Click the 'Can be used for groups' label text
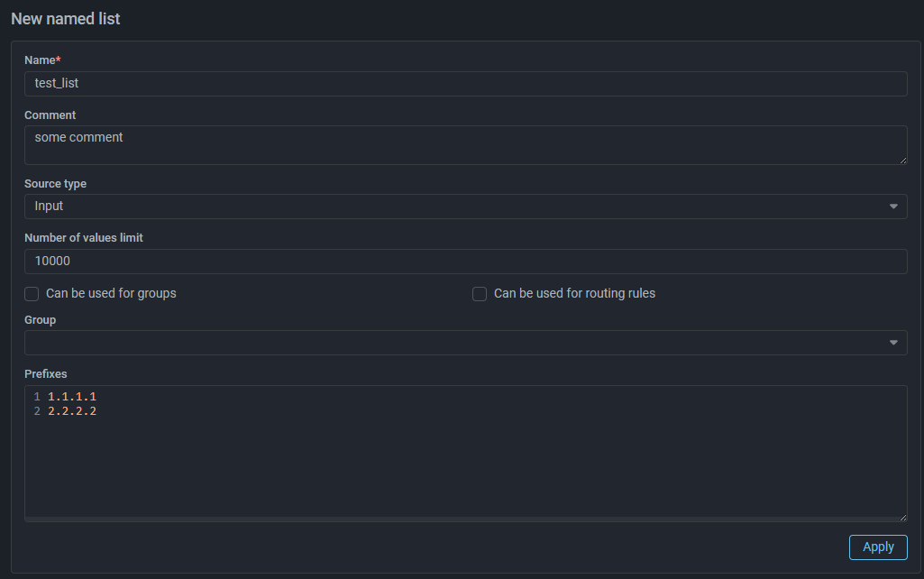 pyautogui.click(x=111, y=294)
